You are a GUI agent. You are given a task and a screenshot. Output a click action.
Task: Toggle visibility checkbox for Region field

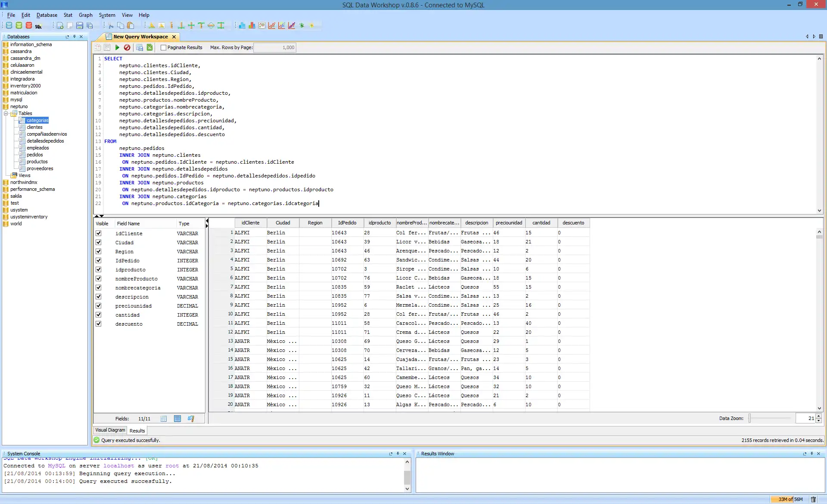point(98,251)
